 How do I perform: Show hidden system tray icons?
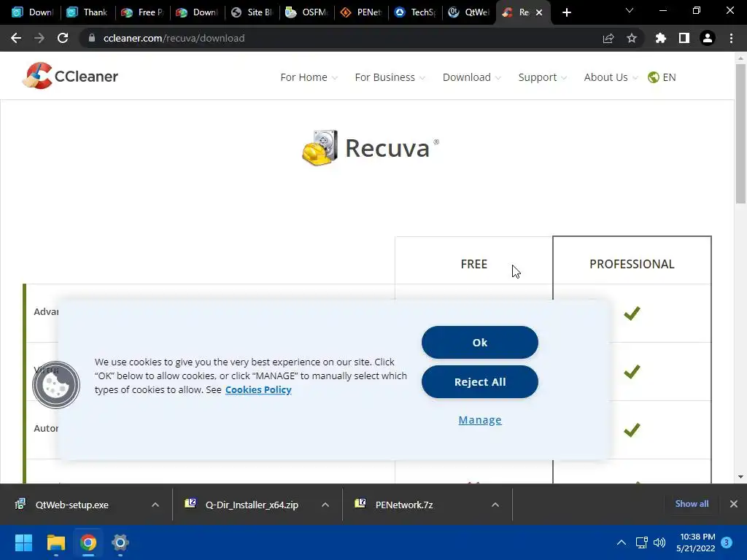click(x=622, y=542)
